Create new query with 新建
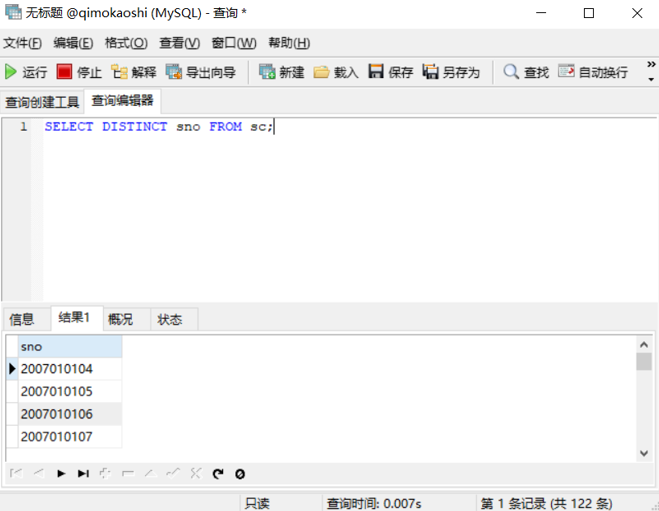659x511 pixels. (282, 72)
